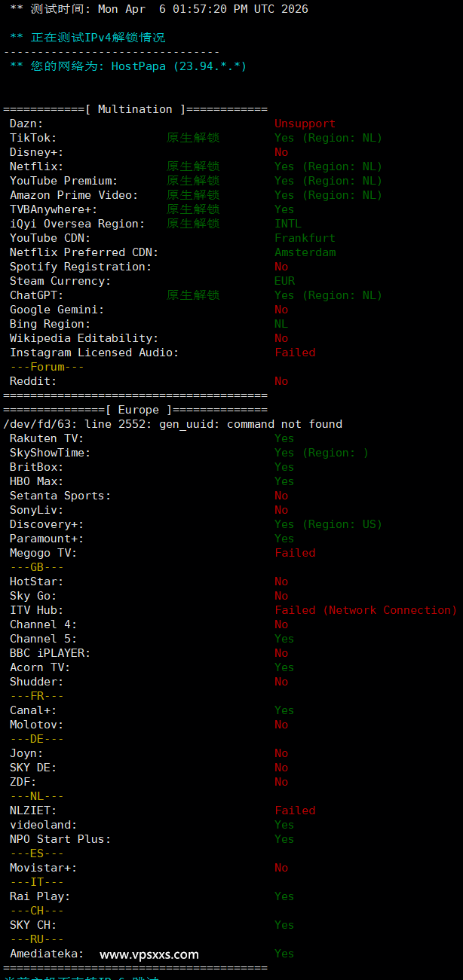Click the yellow GB subsection label
Screen dimensions: 463x980
36,567
